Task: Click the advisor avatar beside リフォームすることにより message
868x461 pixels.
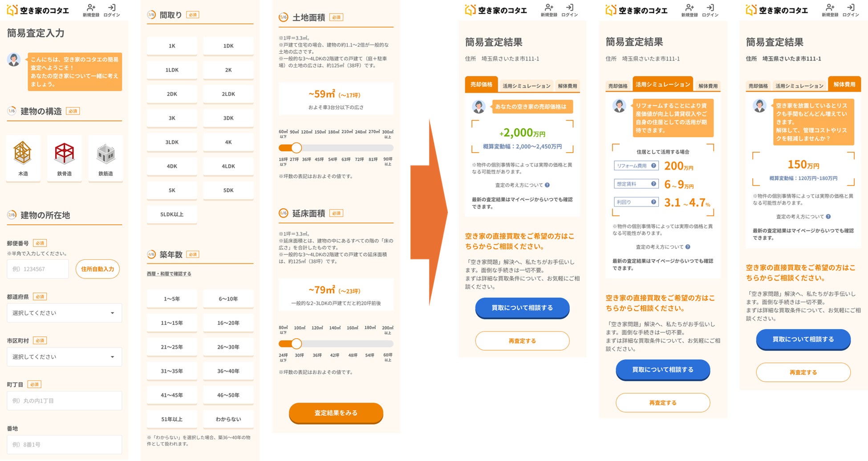Action: pos(619,106)
